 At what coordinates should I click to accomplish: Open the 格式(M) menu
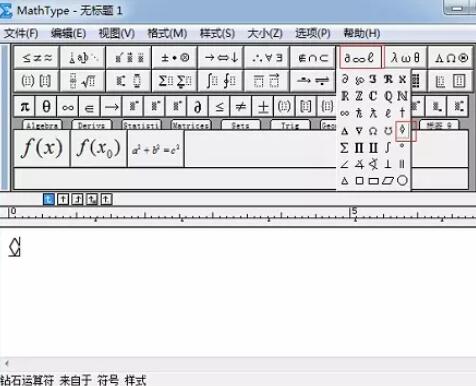pyautogui.click(x=167, y=33)
